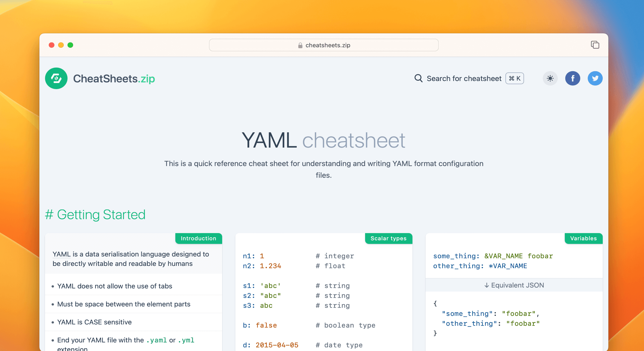
Task: Click the "other_thing": "foobar" JSON line
Action: click(491, 324)
